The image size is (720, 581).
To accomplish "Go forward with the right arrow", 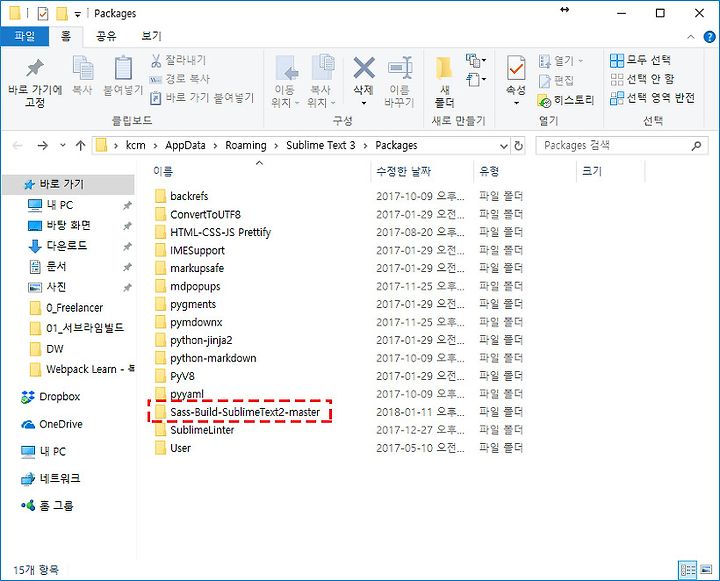I will pos(42,146).
